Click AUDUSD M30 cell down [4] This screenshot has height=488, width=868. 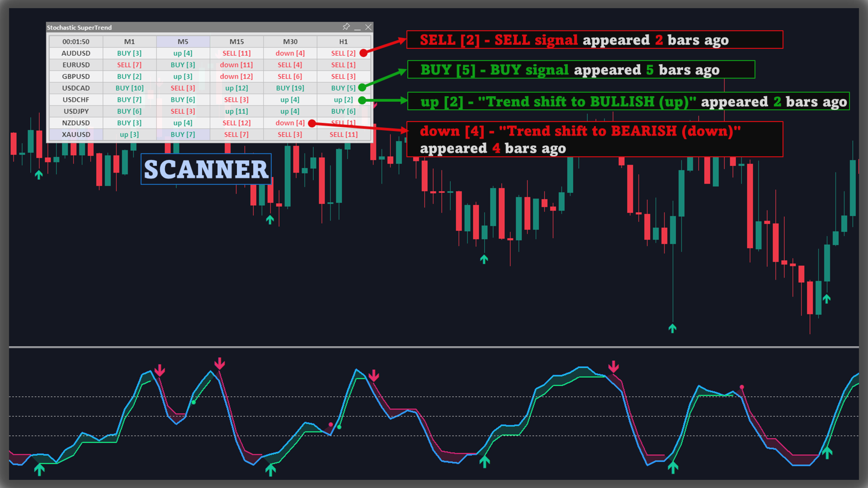[x=290, y=53]
